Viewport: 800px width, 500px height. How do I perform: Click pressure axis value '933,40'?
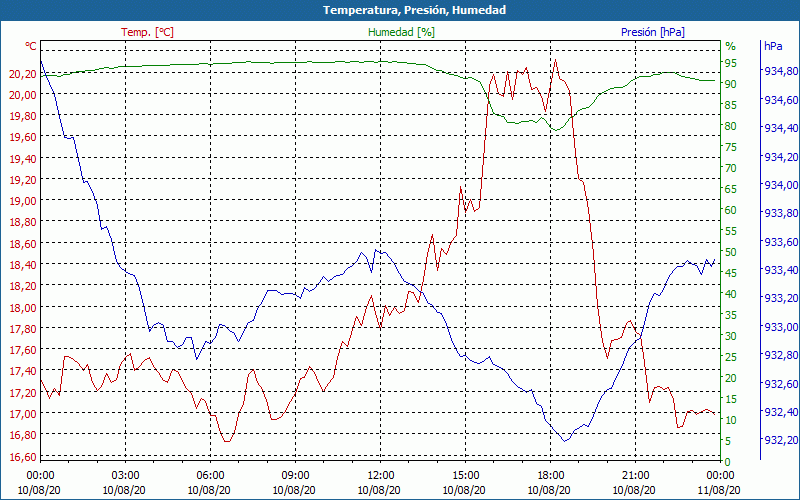point(781,270)
